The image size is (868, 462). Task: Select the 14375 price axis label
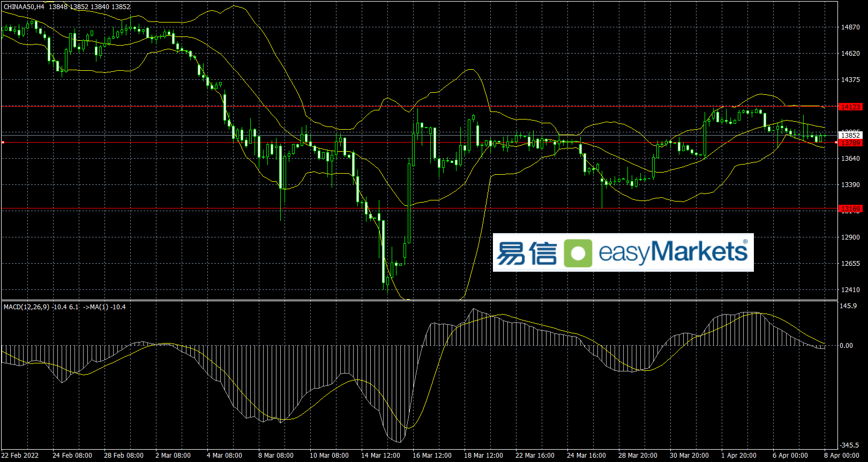click(x=850, y=80)
